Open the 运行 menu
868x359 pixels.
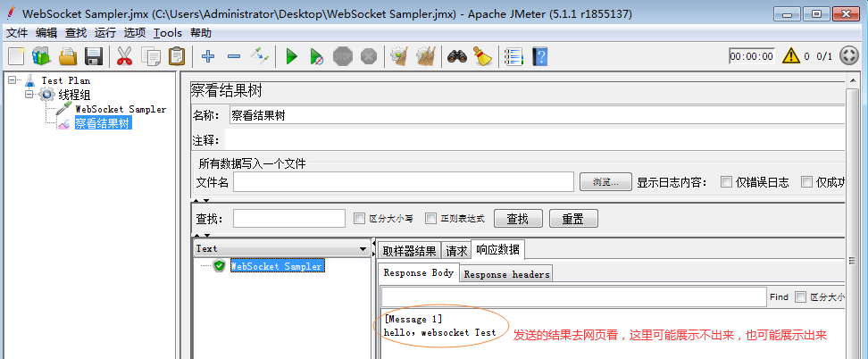105,33
